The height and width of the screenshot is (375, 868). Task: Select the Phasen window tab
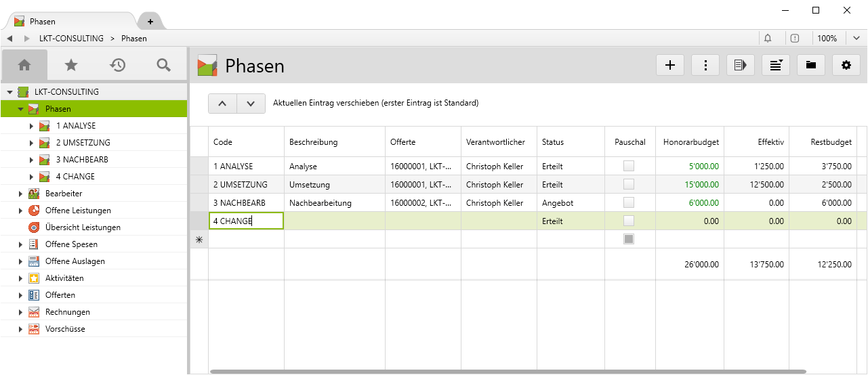tap(68, 22)
